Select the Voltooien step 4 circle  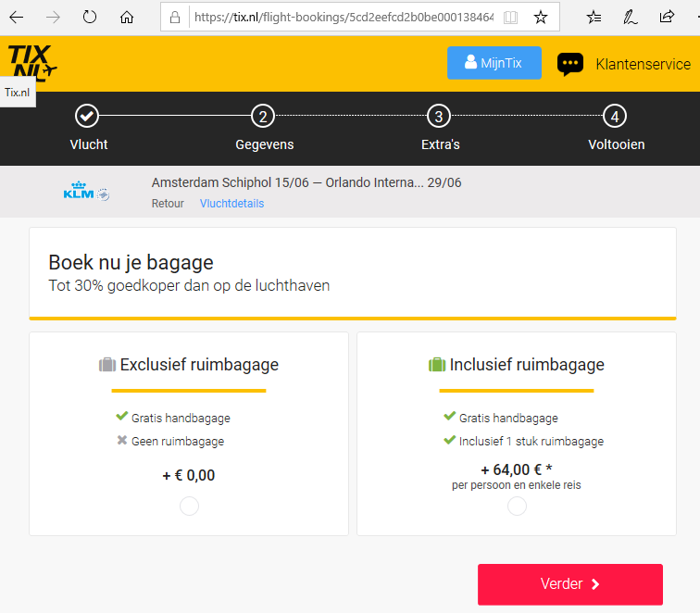tap(615, 116)
